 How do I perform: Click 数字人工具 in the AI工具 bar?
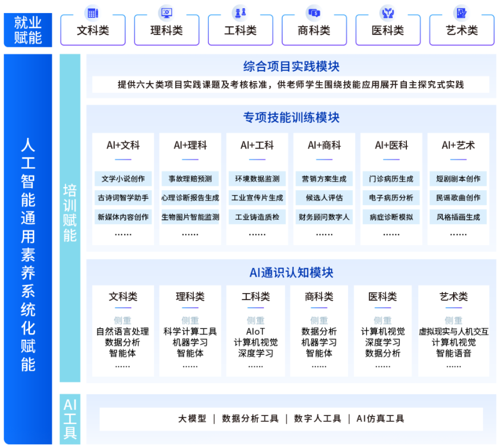point(318,419)
